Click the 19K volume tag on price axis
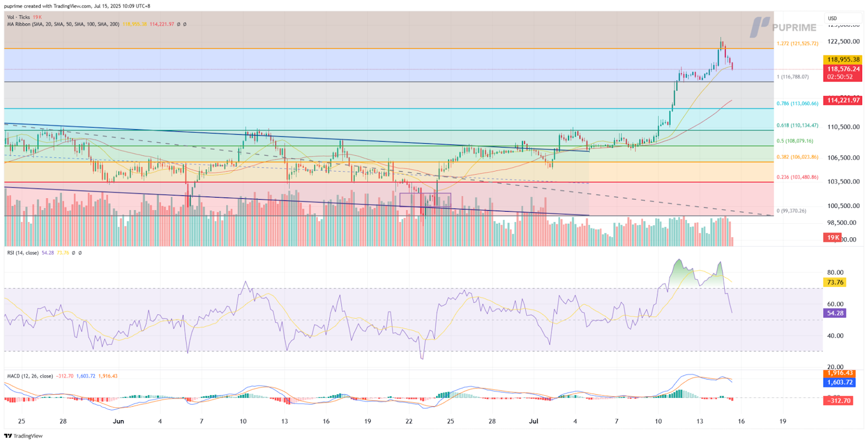The image size is (868, 443). [833, 238]
